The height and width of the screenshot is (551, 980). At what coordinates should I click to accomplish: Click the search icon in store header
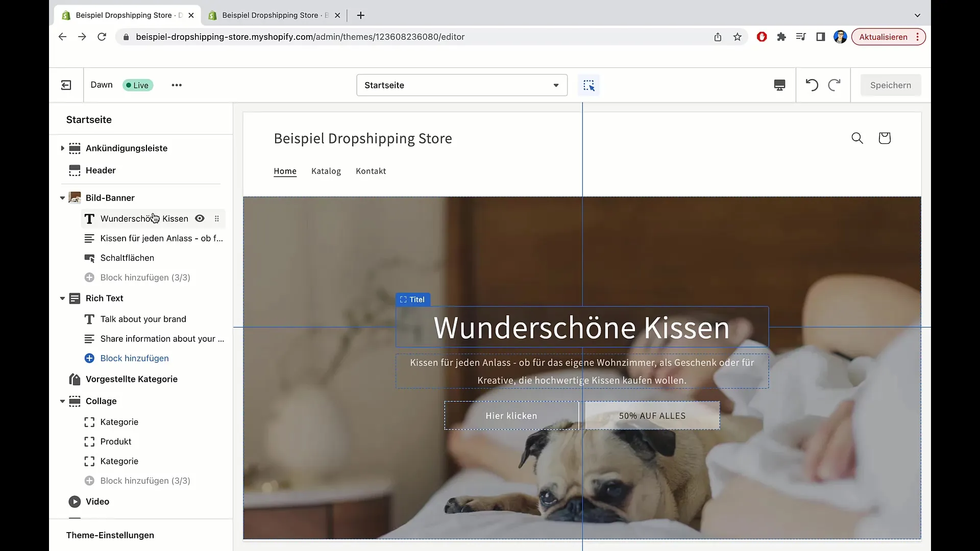(x=857, y=139)
